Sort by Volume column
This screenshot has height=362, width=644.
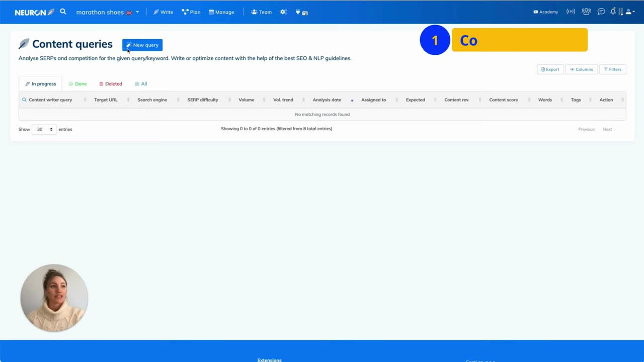pos(250,100)
